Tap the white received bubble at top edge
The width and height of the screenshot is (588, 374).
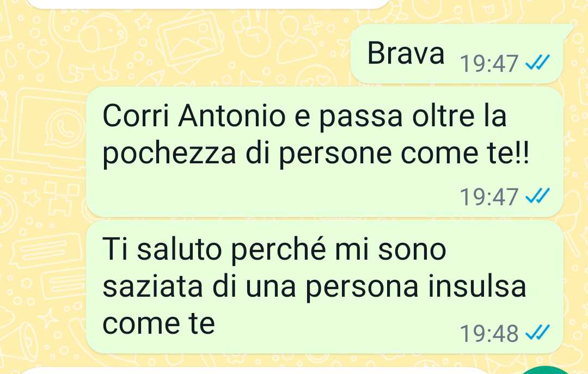208,4
